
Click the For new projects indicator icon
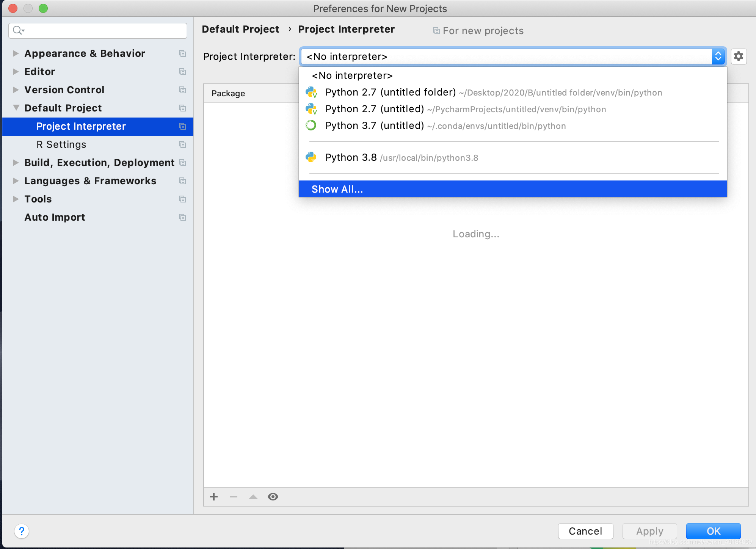tap(436, 31)
